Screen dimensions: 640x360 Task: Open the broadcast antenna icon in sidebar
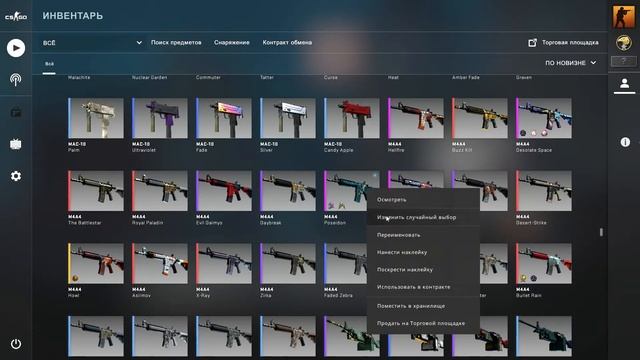tap(16, 79)
